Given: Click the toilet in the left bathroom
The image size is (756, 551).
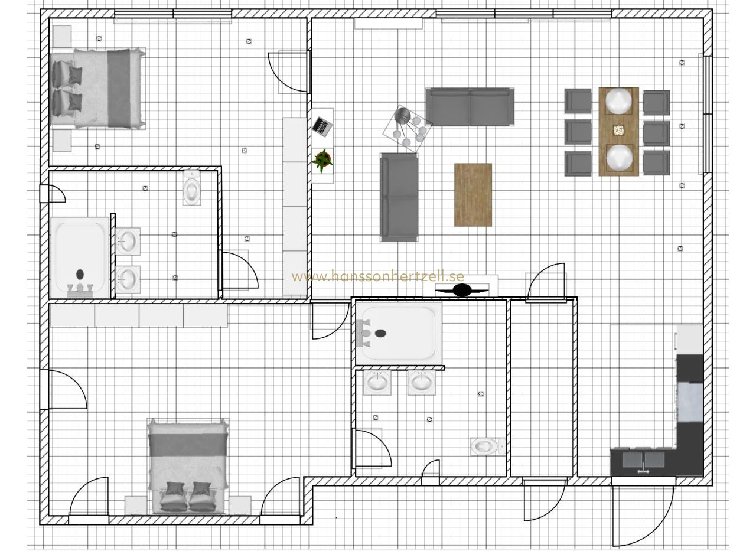Looking at the screenshot, I should click(192, 188).
